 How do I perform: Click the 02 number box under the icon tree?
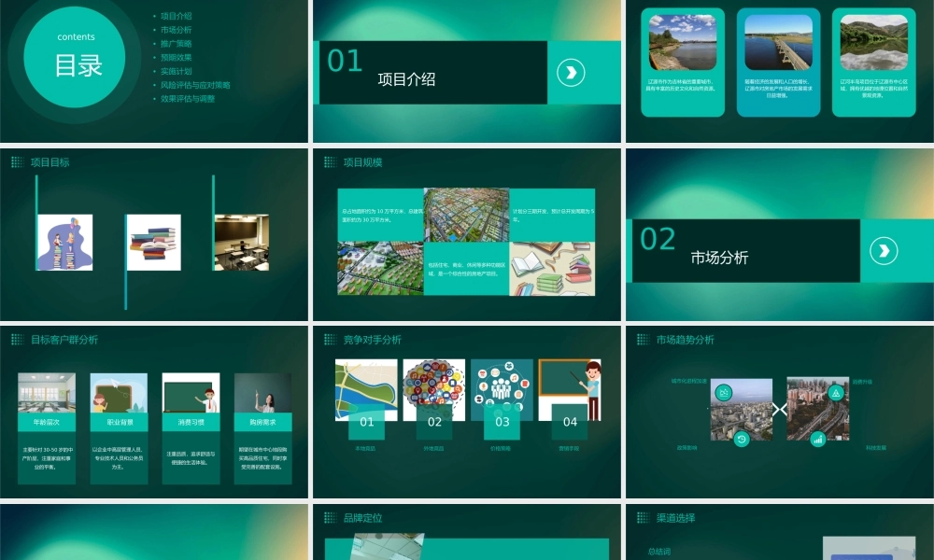coord(434,422)
